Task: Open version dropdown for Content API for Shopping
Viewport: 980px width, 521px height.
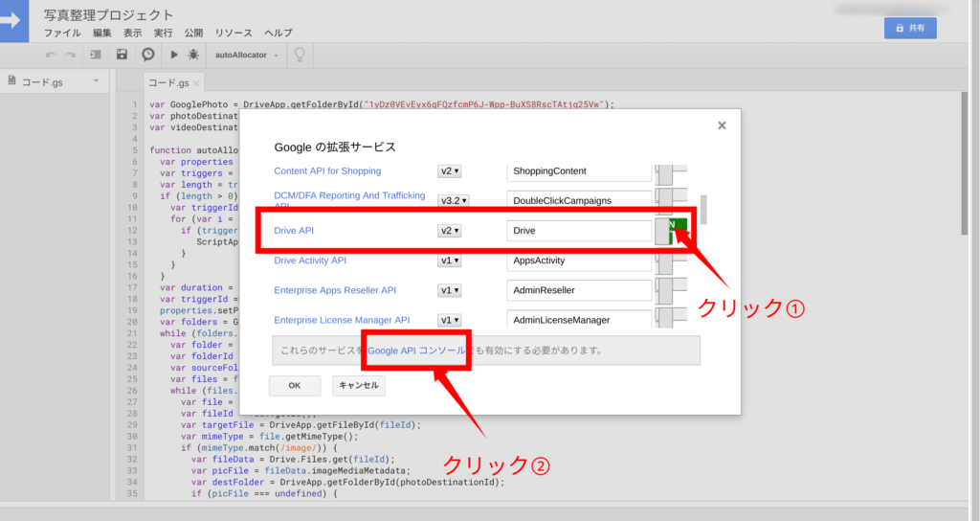Action: (x=450, y=170)
